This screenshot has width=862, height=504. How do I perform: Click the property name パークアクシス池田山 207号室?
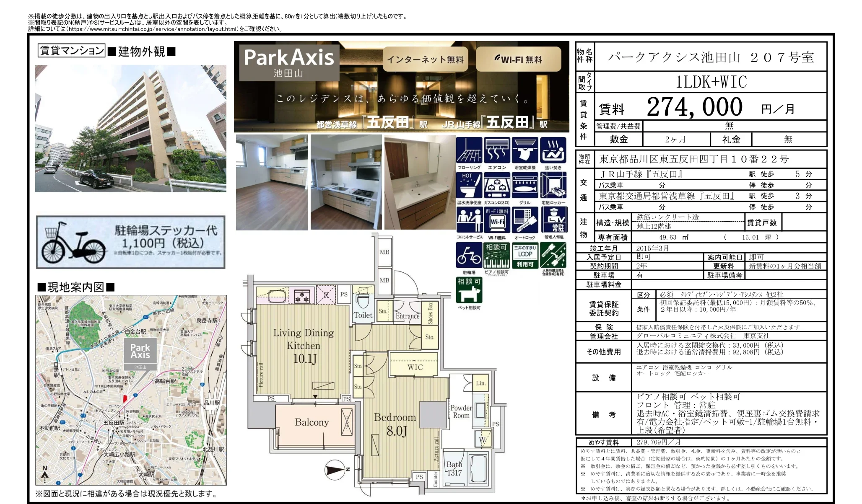point(711,57)
